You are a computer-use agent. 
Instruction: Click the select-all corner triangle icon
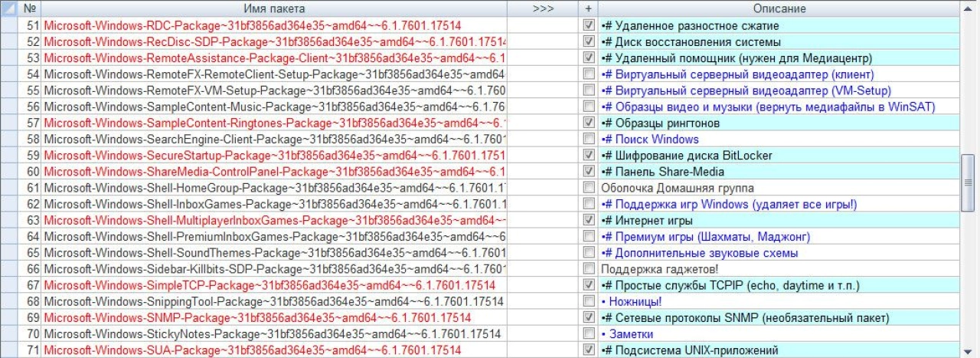point(9,8)
